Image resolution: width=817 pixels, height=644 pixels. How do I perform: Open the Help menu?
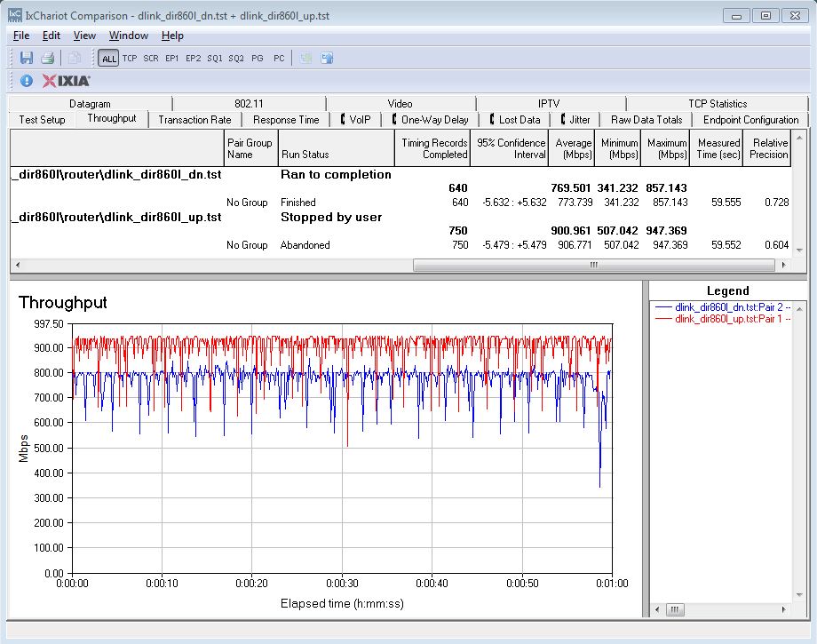tap(172, 36)
